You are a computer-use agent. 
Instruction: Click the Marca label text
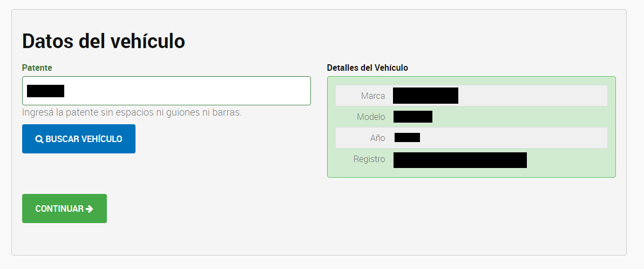pyautogui.click(x=373, y=96)
